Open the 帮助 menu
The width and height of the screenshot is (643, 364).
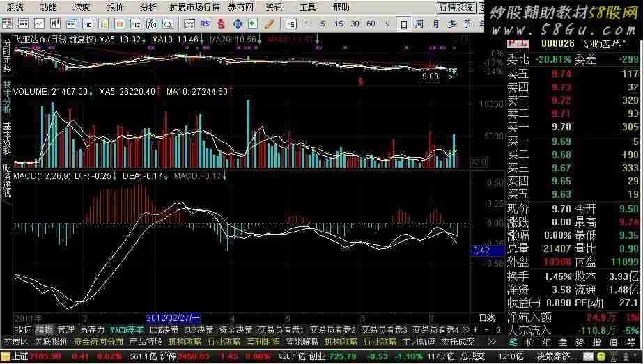coord(341,7)
